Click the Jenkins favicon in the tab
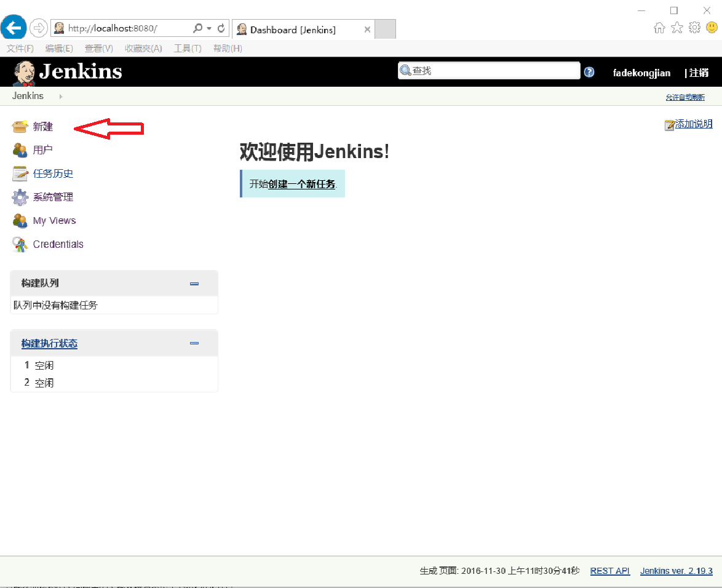The image size is (722, 588). (242, 30)
